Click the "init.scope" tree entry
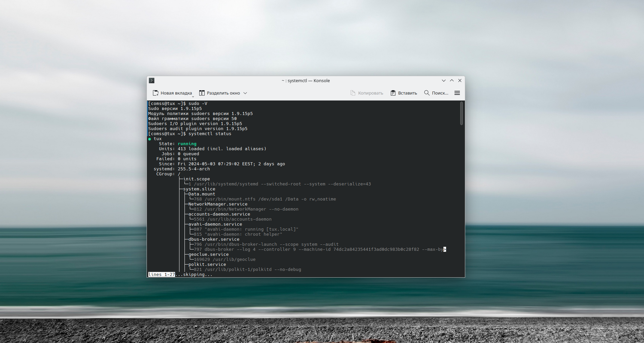 197,179
